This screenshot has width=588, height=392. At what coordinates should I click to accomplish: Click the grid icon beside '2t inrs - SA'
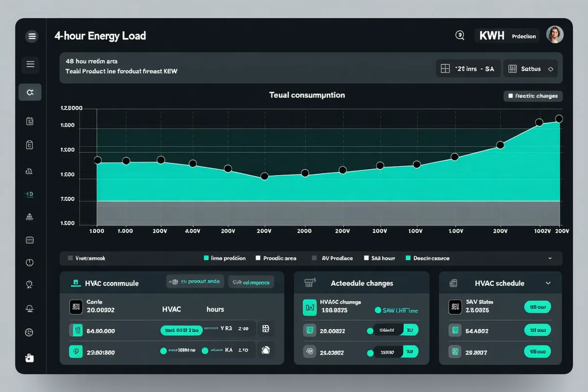pos(445,69)
